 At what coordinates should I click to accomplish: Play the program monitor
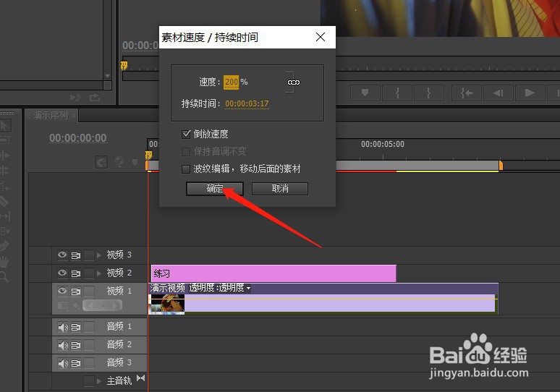530,93
